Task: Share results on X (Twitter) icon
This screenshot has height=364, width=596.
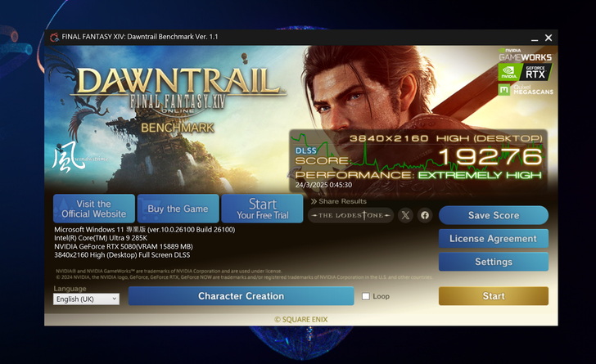Action: point(405,215)
